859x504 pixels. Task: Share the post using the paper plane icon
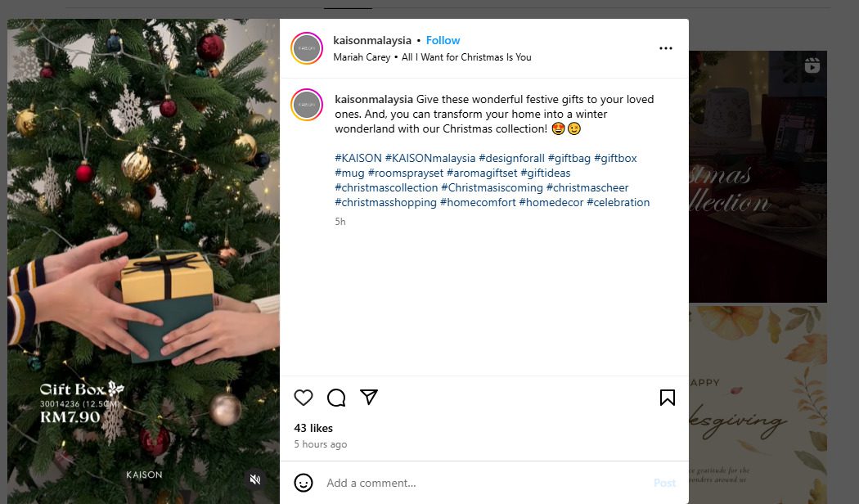pyautogui.click(x=369, y=397)
